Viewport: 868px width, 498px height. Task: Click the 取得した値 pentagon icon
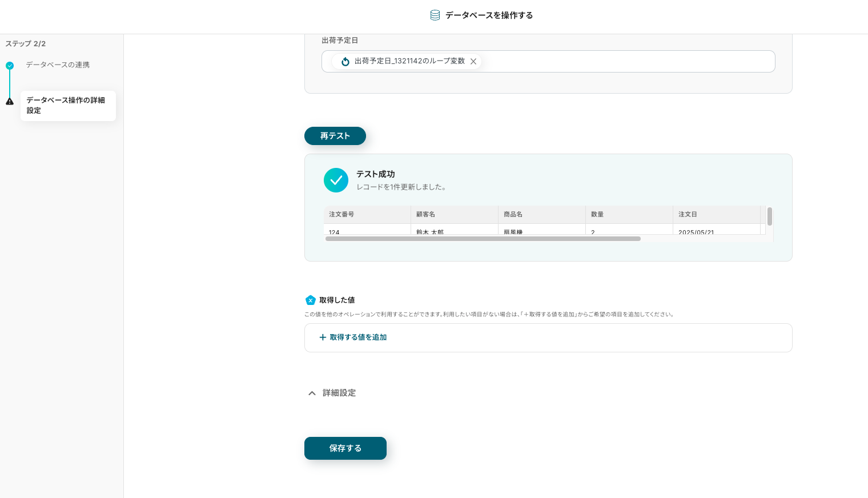pos(311,300)
